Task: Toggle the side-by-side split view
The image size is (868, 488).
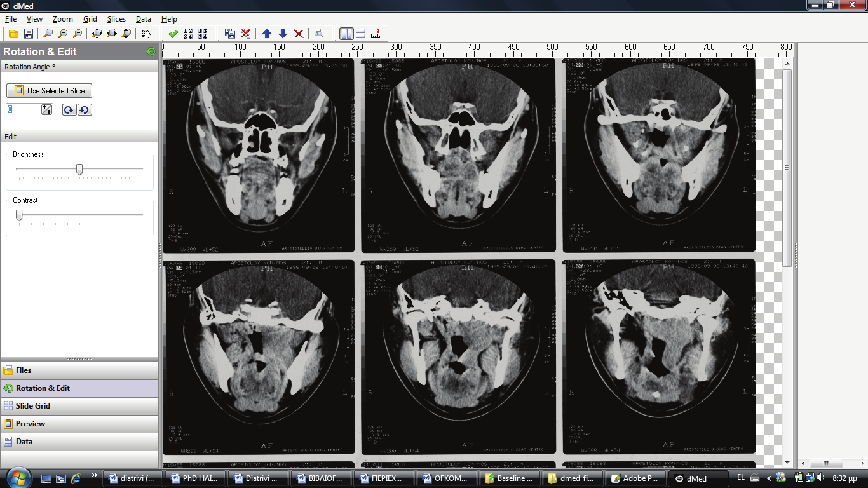Action: [346, 34]
